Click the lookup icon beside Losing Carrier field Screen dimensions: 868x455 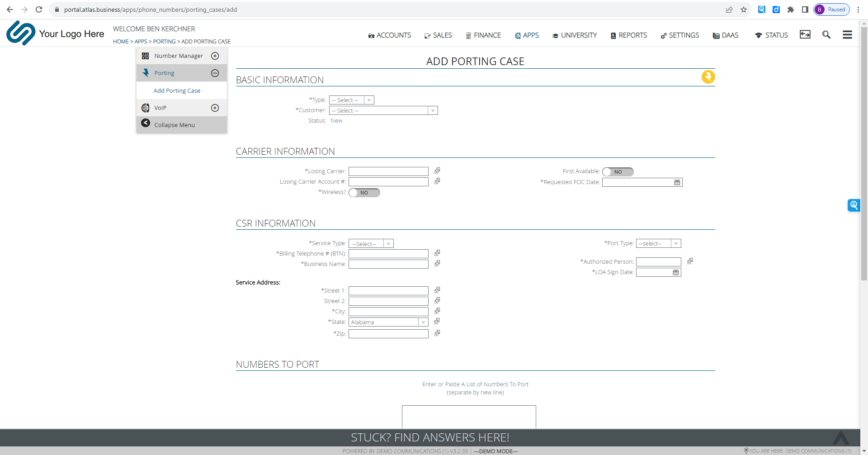click(x=437, y=171)
